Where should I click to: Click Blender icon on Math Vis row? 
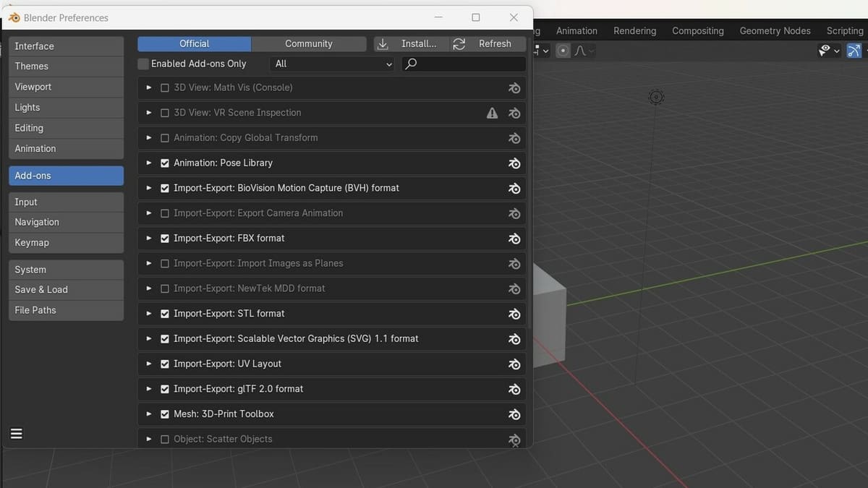(514, 87)
